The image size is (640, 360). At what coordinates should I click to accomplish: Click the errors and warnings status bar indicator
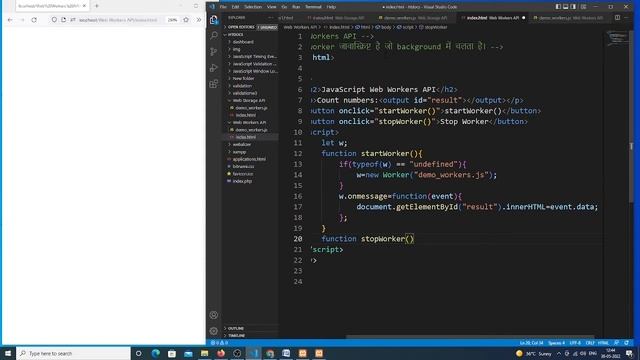(x=220, y=343)
